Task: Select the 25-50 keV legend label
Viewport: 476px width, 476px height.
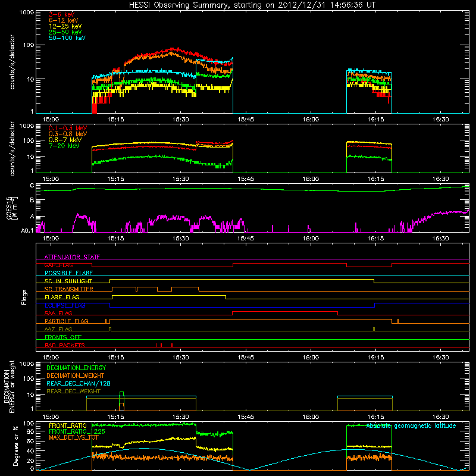Action: point(65,32)
